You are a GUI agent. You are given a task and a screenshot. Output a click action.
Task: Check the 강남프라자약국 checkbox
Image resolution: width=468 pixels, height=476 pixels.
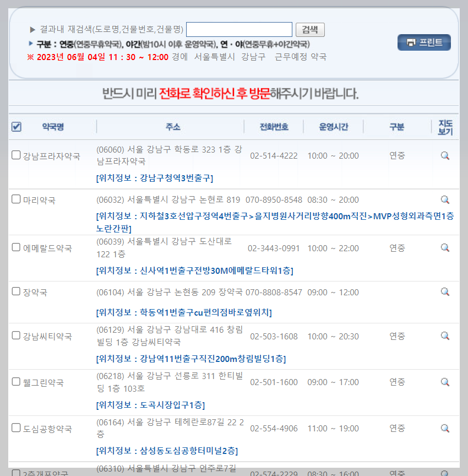(16, 155)
